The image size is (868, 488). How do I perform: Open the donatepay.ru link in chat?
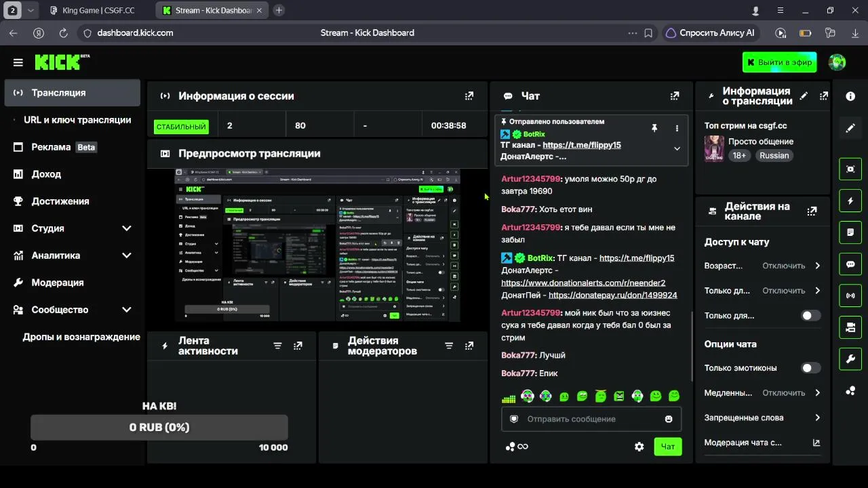point(613,295)
